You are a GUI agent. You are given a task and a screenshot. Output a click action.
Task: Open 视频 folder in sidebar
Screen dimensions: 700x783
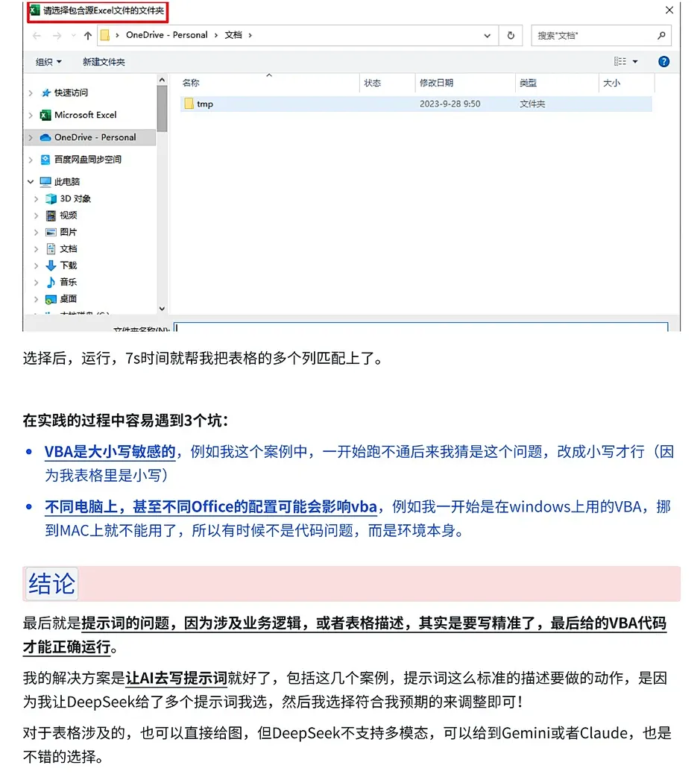[x=69, y=216]
